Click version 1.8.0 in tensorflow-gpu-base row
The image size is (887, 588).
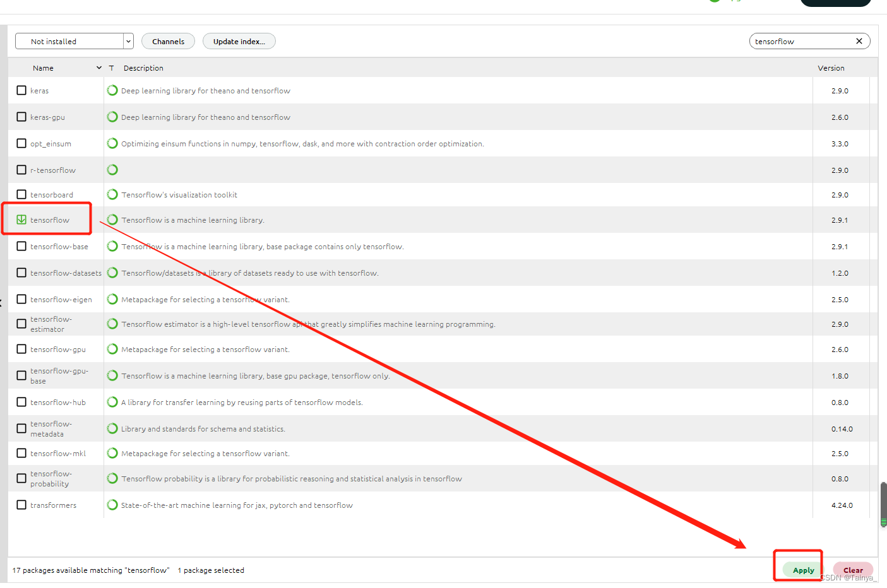pos(840,376)
